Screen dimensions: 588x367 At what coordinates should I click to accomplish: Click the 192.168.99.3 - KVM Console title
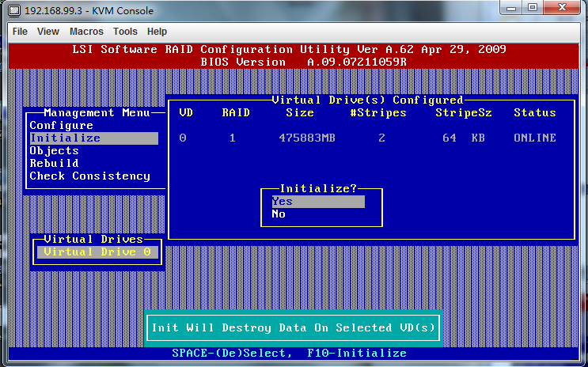[x=89, y=10]
